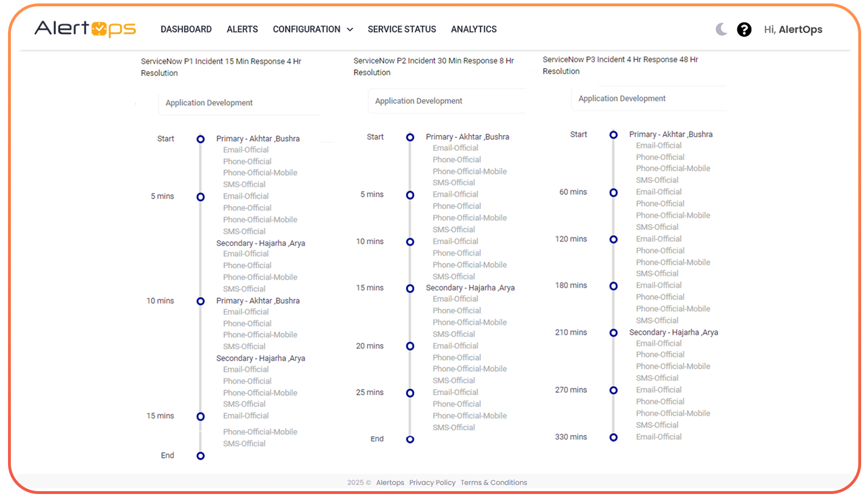
Task: Select ServiceNow P3 Incident 4 Hr Response title
Action: pyautogui.click(x=621, y=65)
